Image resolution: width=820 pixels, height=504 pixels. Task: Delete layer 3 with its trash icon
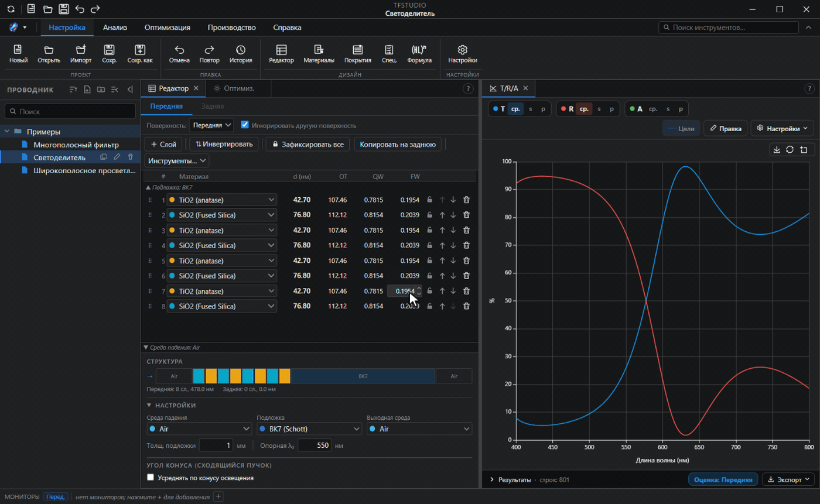point(466,230)
